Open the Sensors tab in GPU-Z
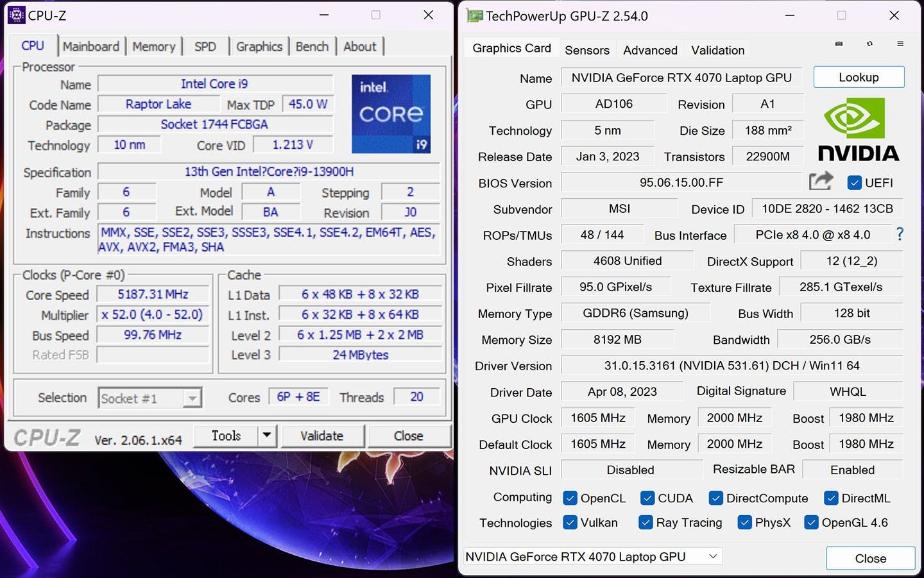The image size is (924, 578). pos(586,50)
